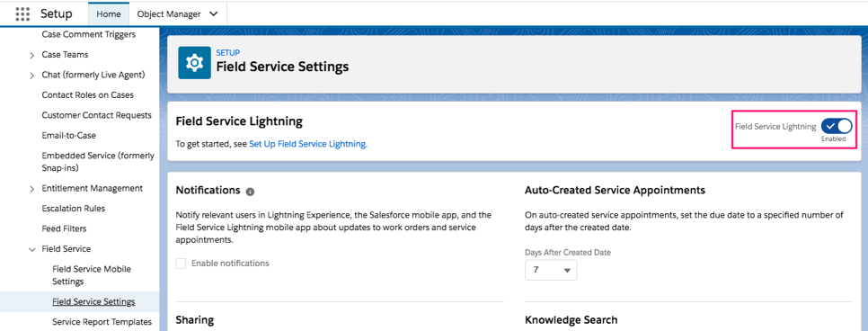Click the Sharing section heading
The height and width of the screenshot is (331, 868).
click(x=194, y=320)
